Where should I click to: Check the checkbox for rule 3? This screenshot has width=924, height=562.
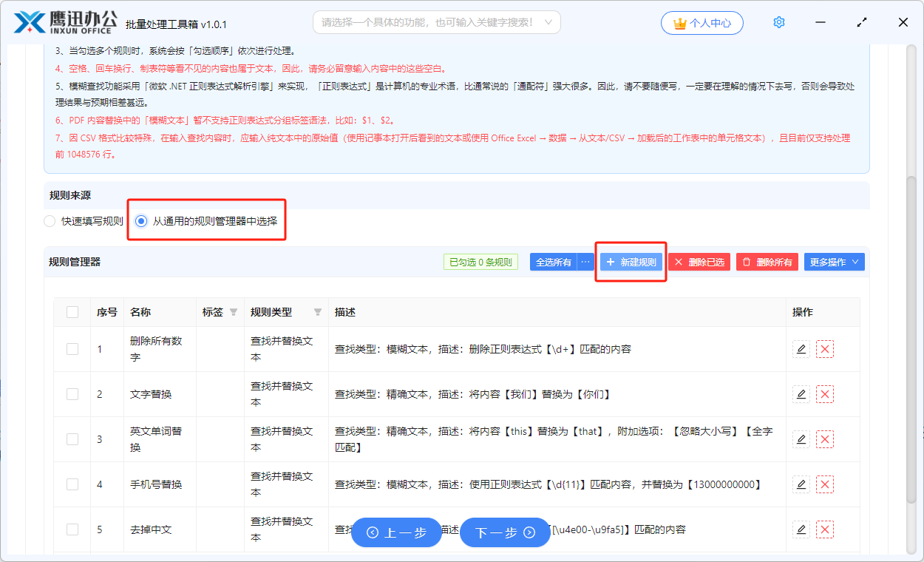click(x=72, y=439)
